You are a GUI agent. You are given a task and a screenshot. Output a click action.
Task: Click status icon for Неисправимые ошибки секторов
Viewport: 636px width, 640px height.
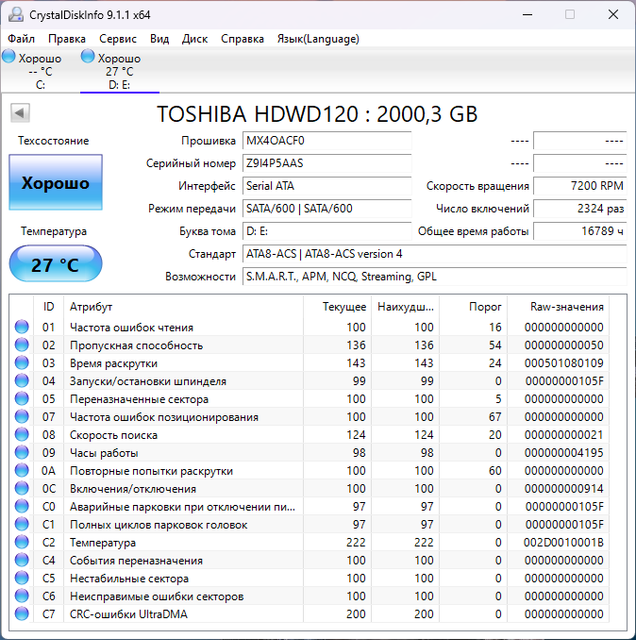tap(22, 596)
